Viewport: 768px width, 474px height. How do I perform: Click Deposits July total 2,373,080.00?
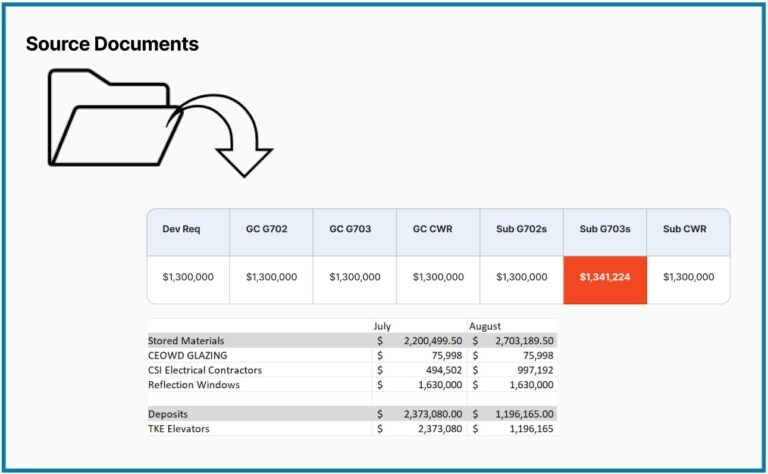433,414
